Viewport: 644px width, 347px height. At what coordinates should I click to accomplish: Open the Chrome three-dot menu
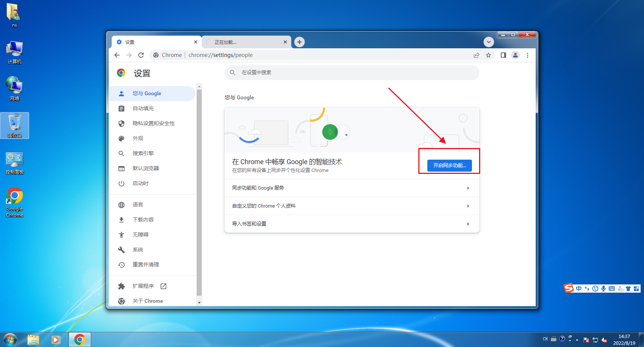(x=527, y=55)
